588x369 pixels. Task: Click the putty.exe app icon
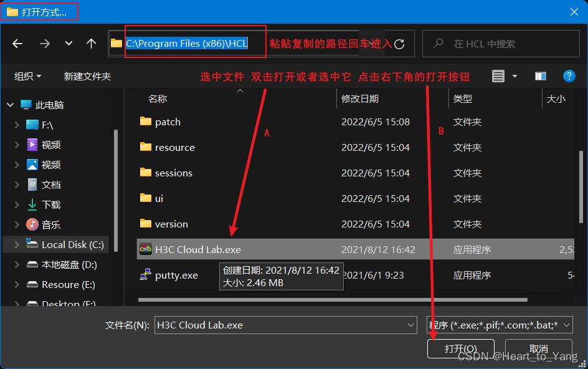(x=146, y=274)
